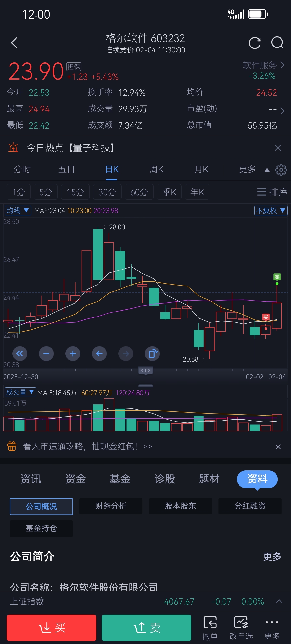
Task: Tap the chart range slider handle
Action: click(x=146, y=370)
